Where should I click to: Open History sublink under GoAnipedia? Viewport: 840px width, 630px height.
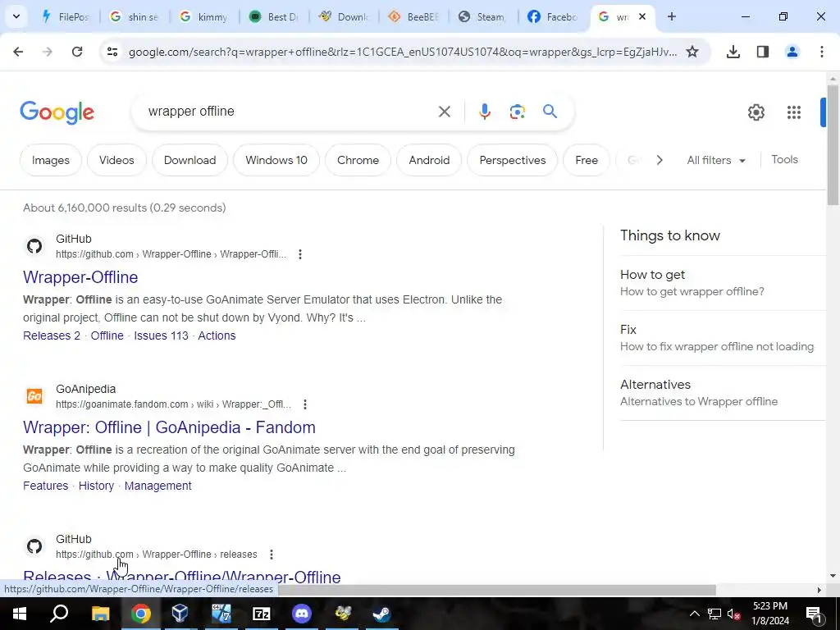click(x=96, y=486)
